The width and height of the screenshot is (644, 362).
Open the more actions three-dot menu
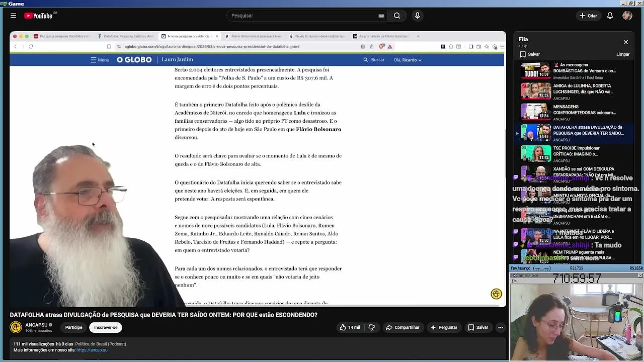(x=500, y=327)
